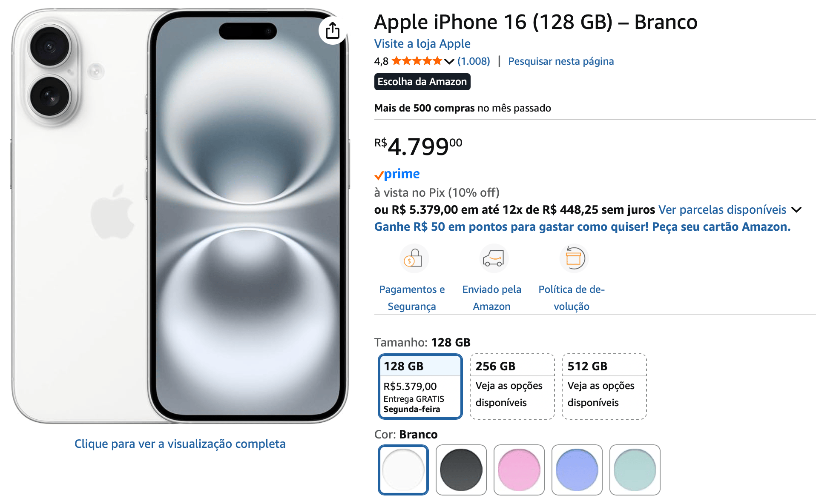This screenshot has height=504, width=816.
Task: Select the 512 GB size option
Action: click(x=604, y=387)
